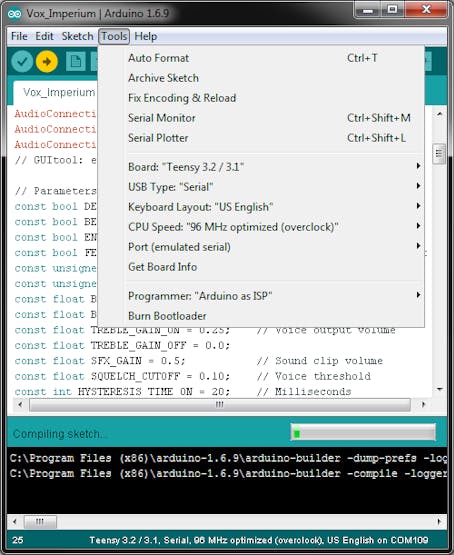Screen dimensions: 454x555
Task: Open the Edit menu
Action: (44, 36)
